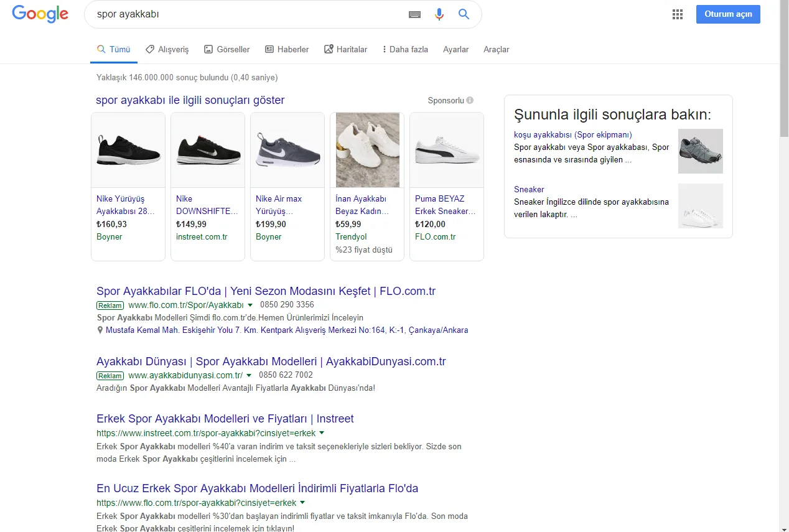789x532 pixels.
Task: Switch to the Alışveriş tab
Action: (x=167, y=49)
